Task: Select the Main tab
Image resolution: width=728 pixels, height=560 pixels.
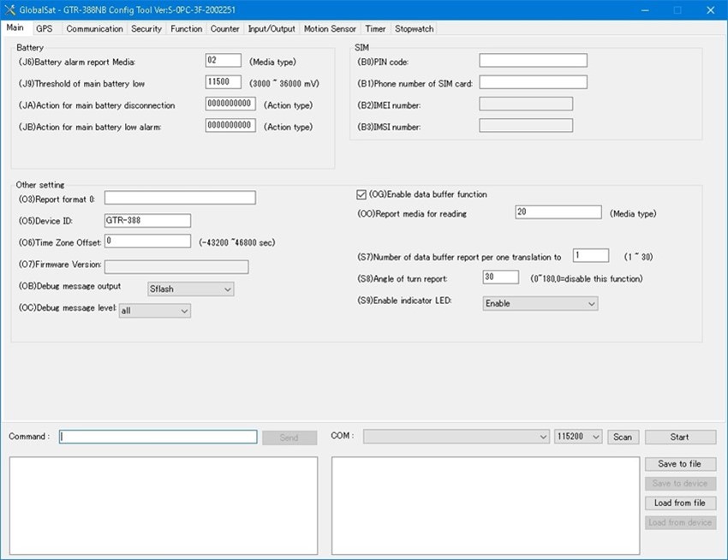Action: coord(15,28)
